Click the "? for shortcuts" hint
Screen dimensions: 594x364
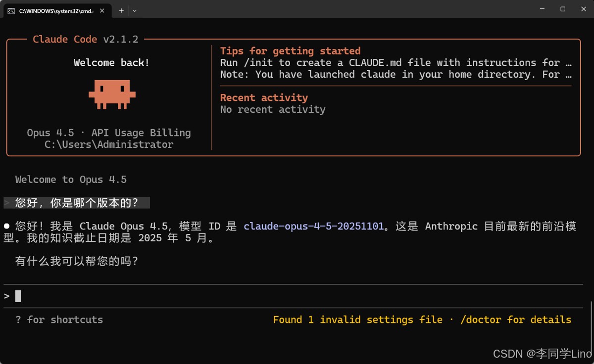[59, 320]
